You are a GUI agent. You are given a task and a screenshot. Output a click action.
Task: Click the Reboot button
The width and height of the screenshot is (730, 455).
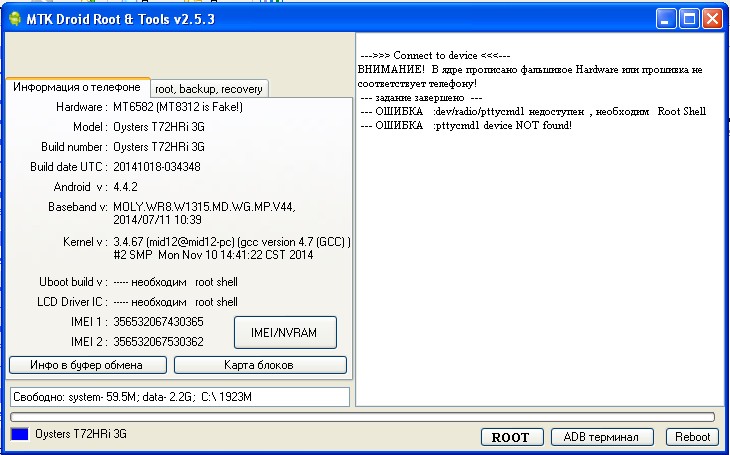pos(694,437)
